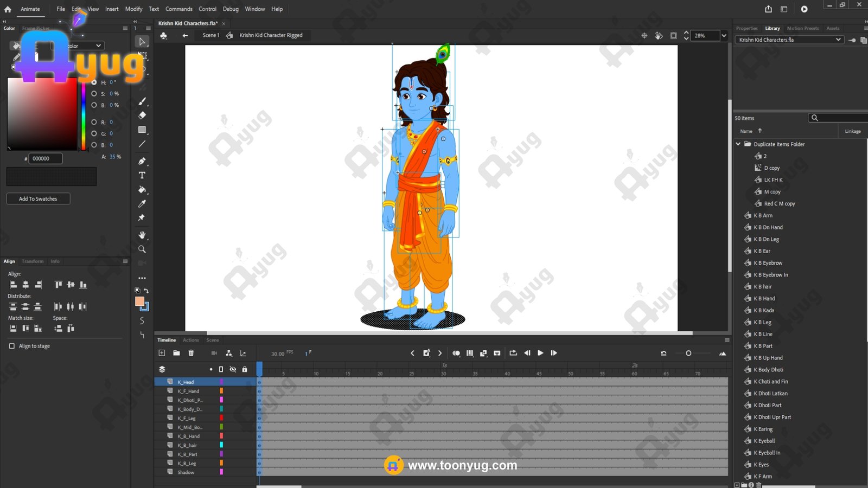This screenshot has height=488, width=868.
Task: Select K B Eyebrow library item
Action: [768, 263]
